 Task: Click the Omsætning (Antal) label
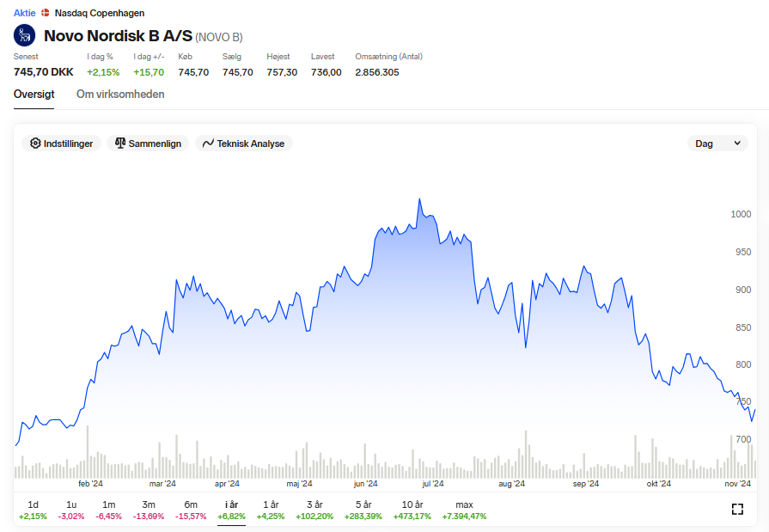click(x=389, y=57)
